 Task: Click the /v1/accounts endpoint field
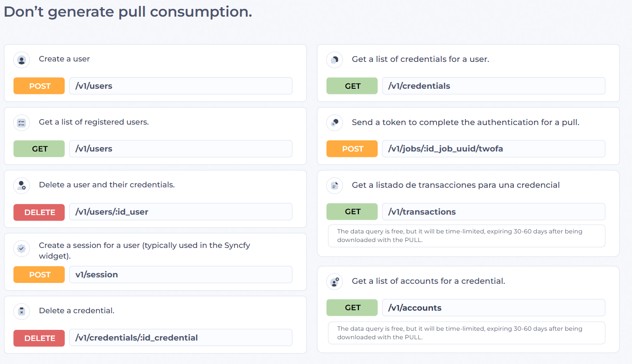(494, 308)
